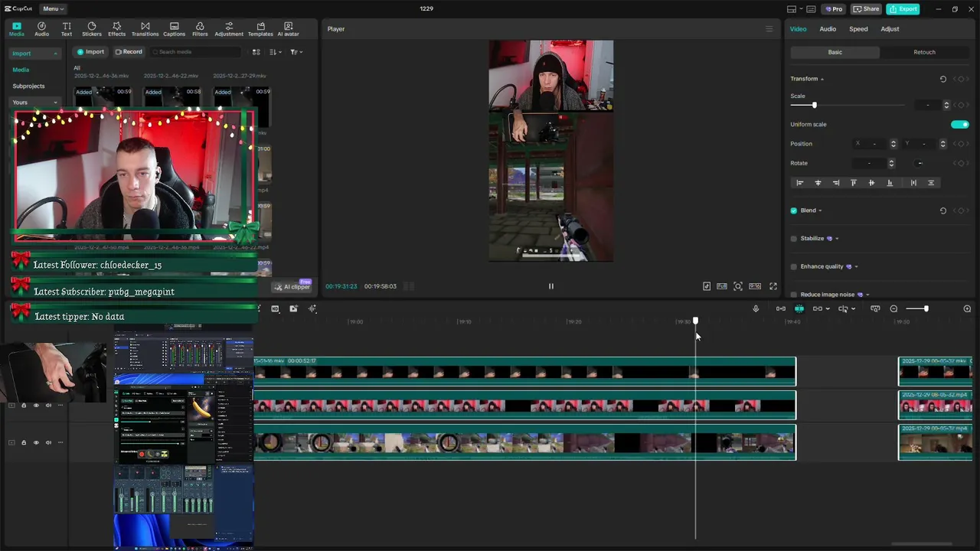Open the Audio panel in top toolbar
This screenshot has width=980, height=551.
point(41,29)
